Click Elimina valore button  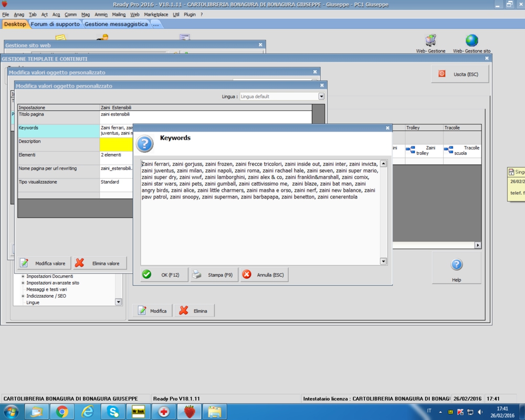coord(100,263)
